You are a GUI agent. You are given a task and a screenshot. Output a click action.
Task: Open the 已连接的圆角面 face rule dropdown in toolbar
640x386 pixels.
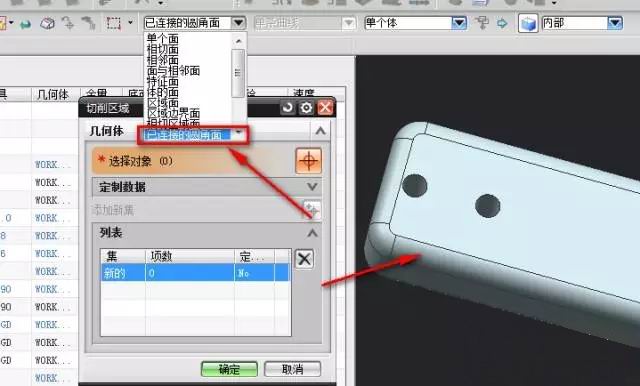point(238,22)
